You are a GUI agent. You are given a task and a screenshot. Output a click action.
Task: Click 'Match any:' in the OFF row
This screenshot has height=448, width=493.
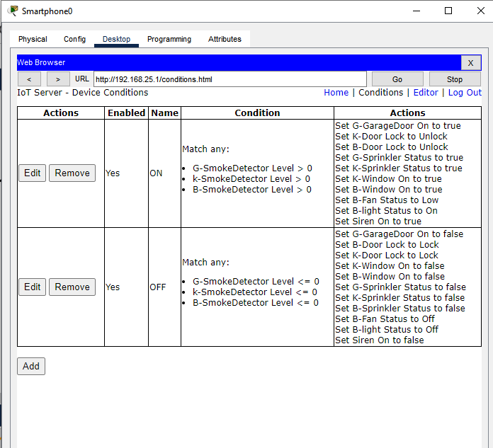pyautogui.click(x=205, y=263)
